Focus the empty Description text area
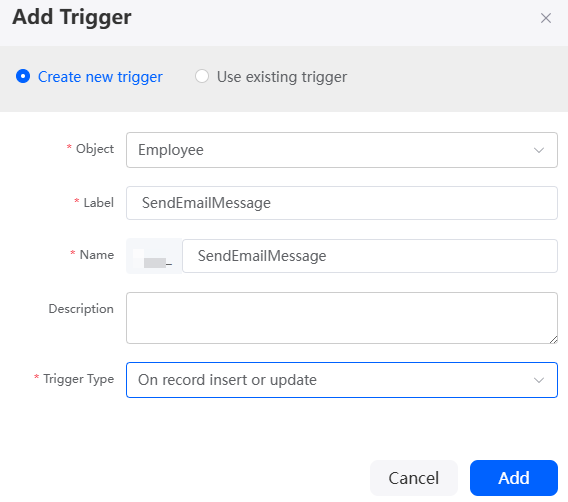568x502 pixels. click(342, 318)
